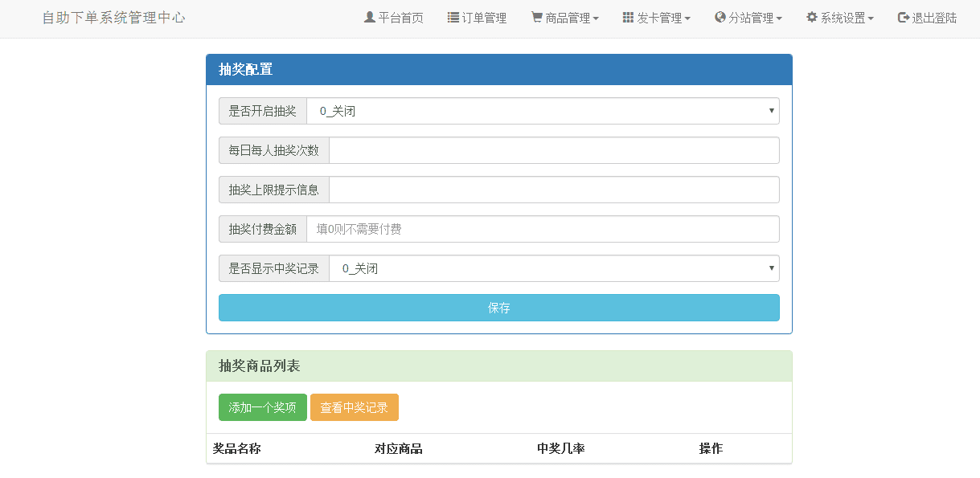980x478 pixels.
Task: Change the 是否开启抽奖 selection
Action: [x=553, y=110]
